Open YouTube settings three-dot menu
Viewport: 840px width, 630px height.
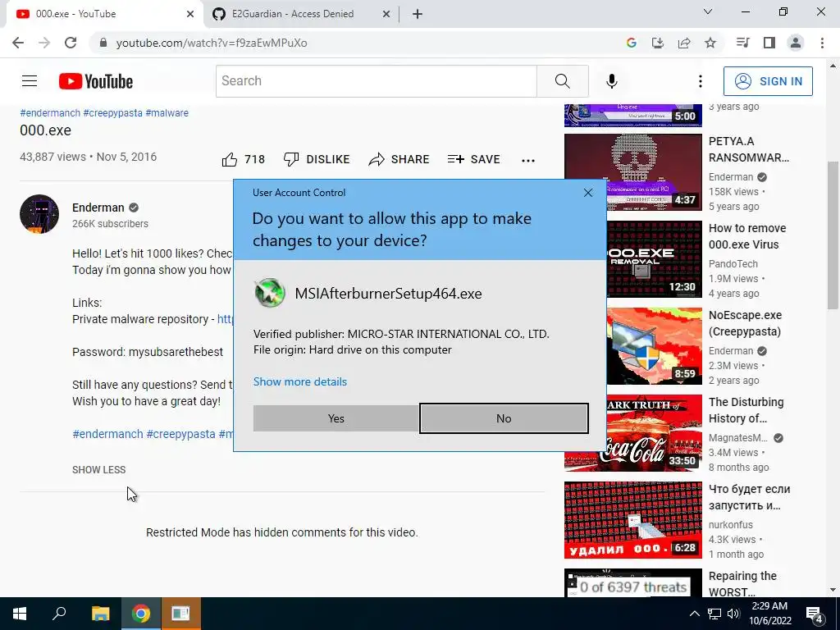pos(701,81)
